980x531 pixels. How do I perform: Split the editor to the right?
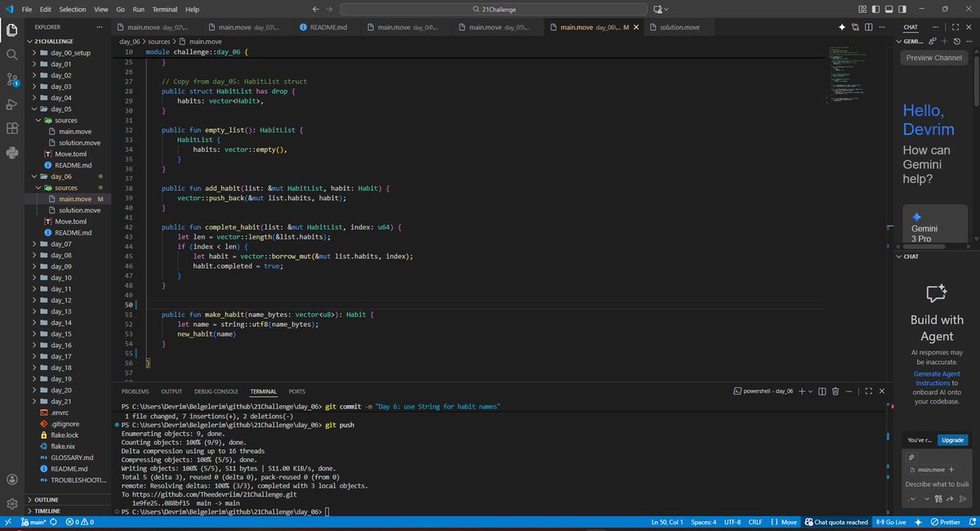point(870,27)
